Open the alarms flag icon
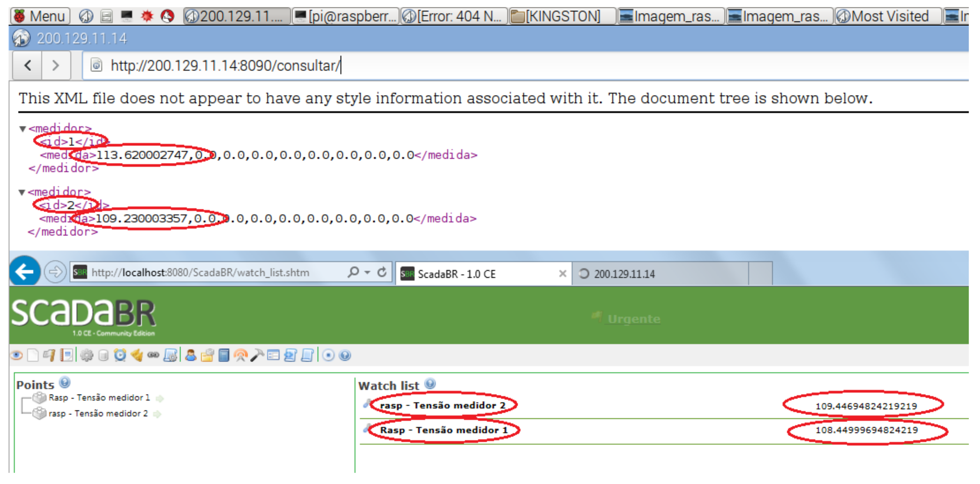The width and height of the screenshot is (980, 484). click(49, 356)
